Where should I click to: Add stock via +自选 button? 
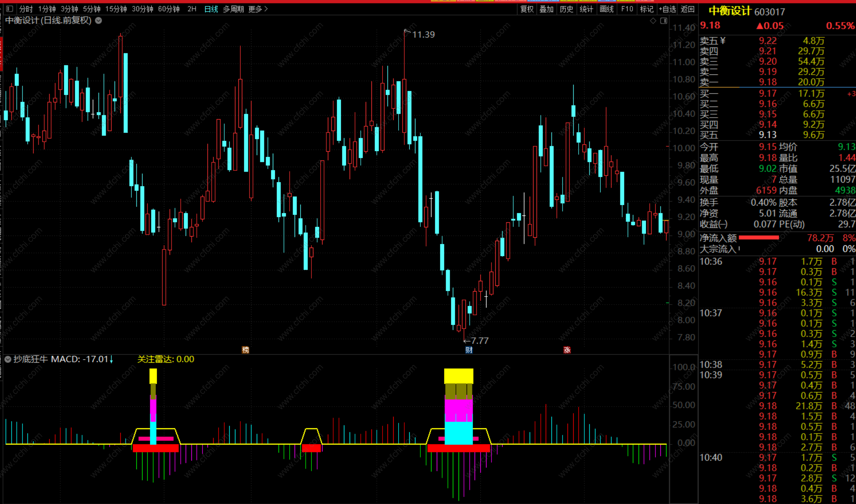pos(667,9)
